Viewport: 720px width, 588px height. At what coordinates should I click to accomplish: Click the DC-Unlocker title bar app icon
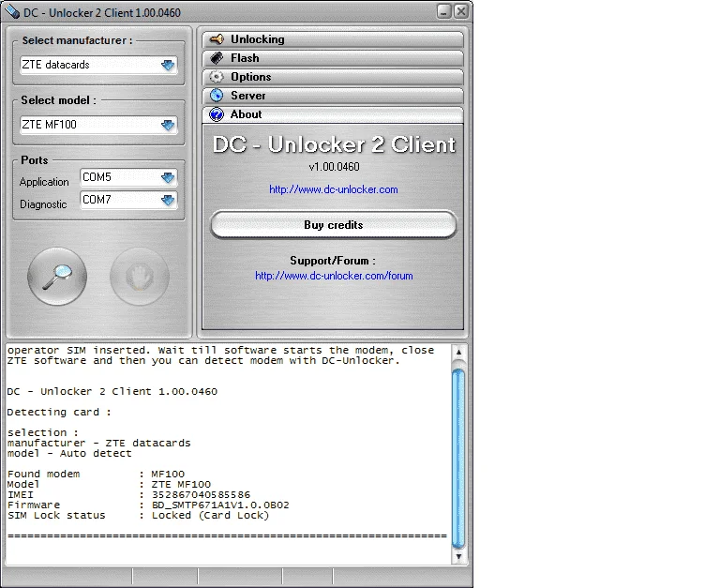[12, 12]
